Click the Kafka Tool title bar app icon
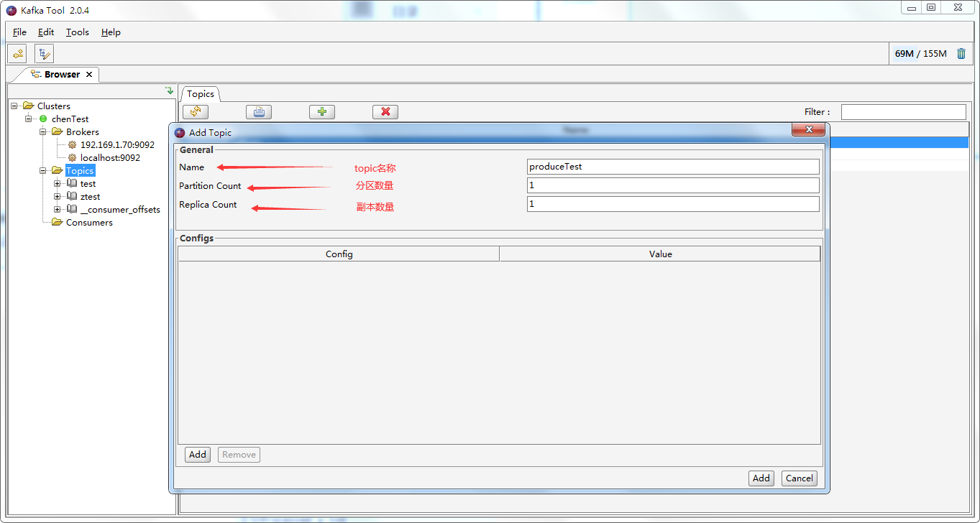This screenshot has width=980, height=523. (12, 11)
